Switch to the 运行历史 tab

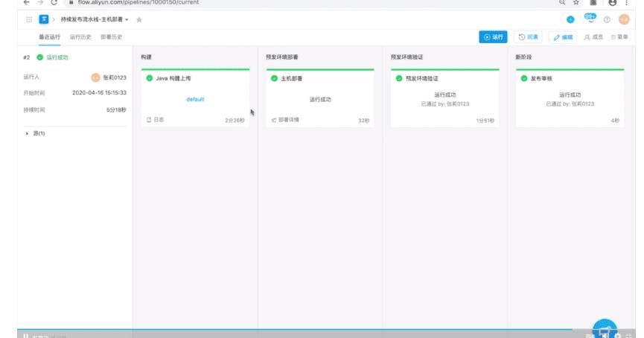(80, 37)
